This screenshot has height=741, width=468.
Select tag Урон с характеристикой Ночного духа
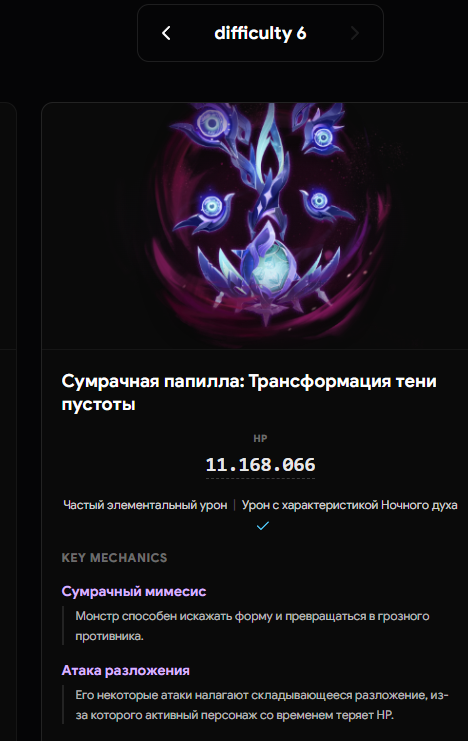[x=350, y=505]
